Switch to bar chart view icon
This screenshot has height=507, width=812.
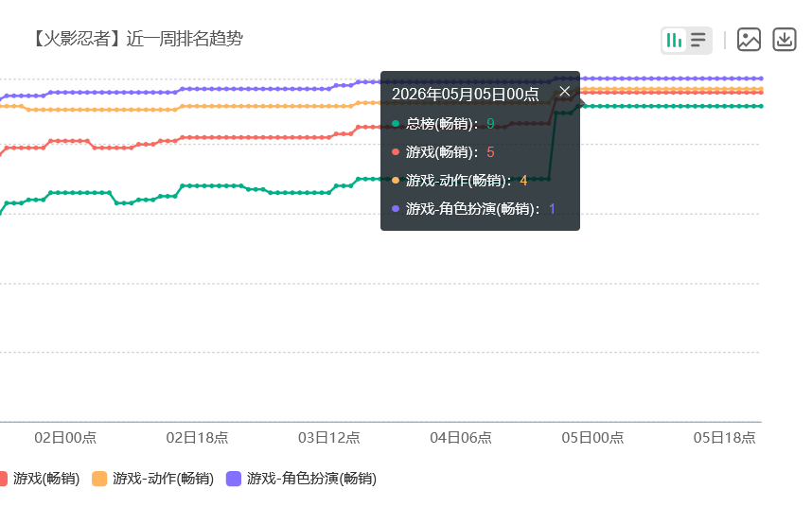[674, 40]
